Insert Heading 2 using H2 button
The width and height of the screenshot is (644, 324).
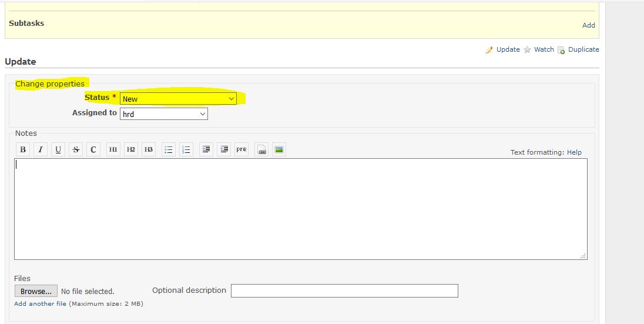130,150
